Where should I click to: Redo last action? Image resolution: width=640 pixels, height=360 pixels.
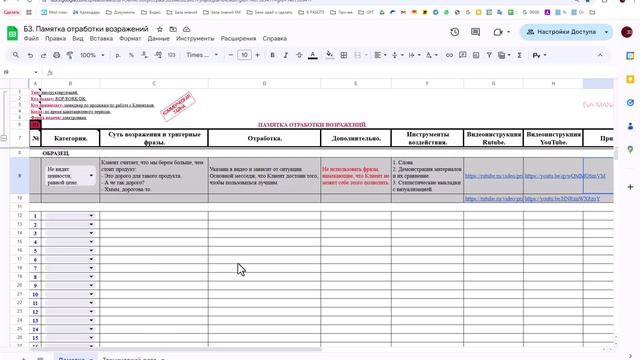pos(43,55)
